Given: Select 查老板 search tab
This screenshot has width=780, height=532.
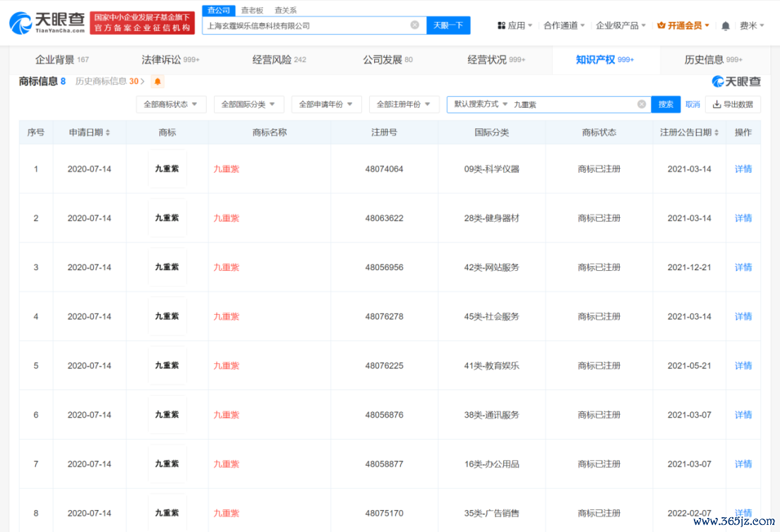Looking at the screenshot, I should click(x=252, y=11).
